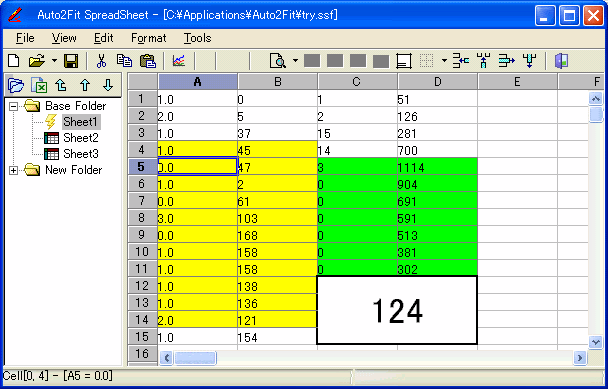Select Sheet3 in the tree

tap(81, 154)
